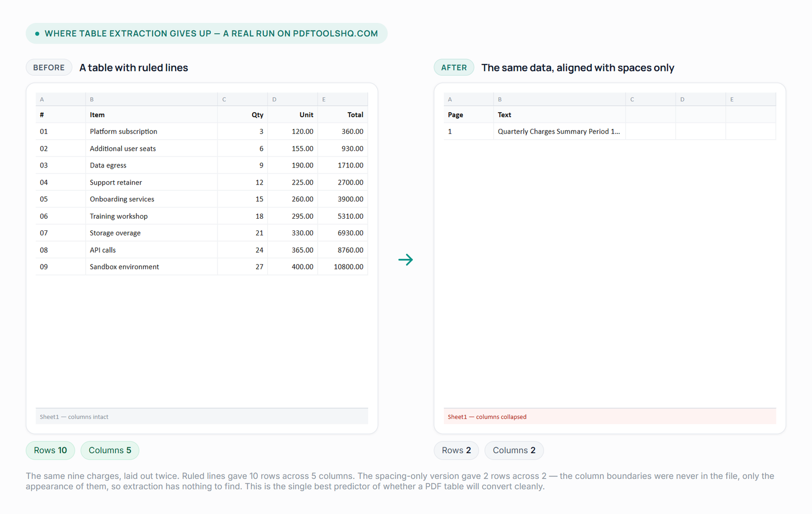Click the 'Quarterly Charges Summary Period 1...' cell
Image resolution: width=812 pixels, height=514 pixels.
click(x=559, y=131)
